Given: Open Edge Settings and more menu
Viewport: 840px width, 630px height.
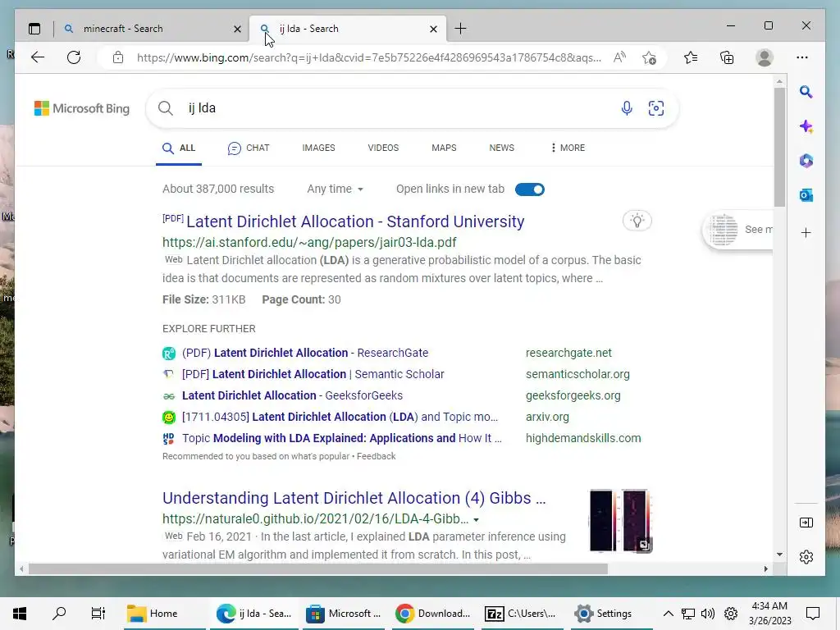Looking at the screenshot, I should (x=802, y=57).
